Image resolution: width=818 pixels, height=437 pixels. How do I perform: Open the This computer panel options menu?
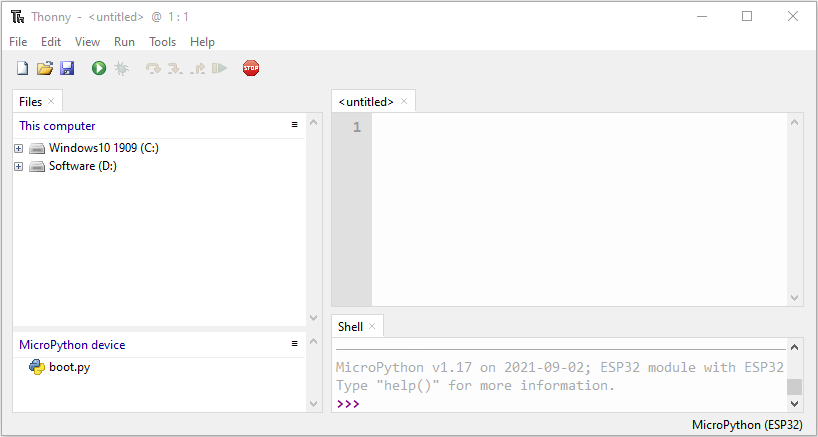294,125
